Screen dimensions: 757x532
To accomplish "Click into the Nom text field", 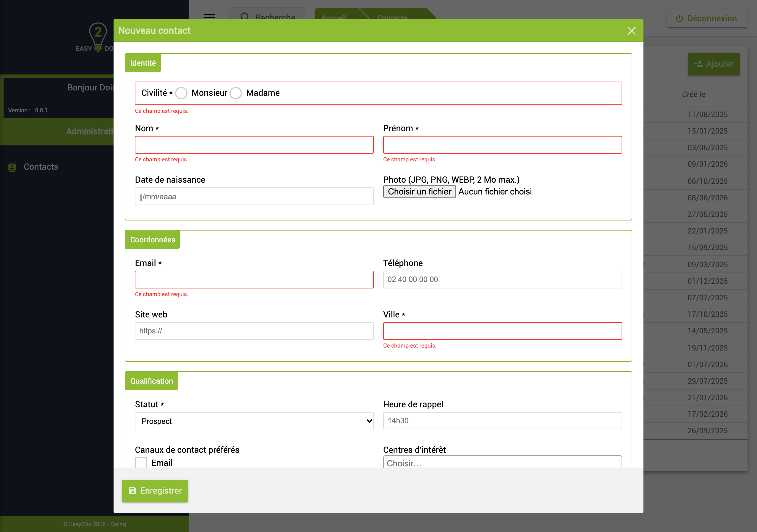I will coord(254,145).
